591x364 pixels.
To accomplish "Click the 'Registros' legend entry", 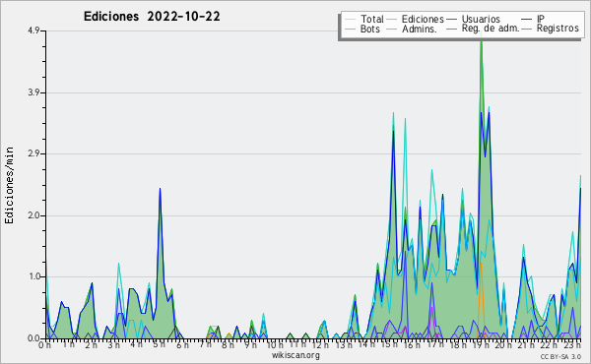I will (x=558, y=29).
